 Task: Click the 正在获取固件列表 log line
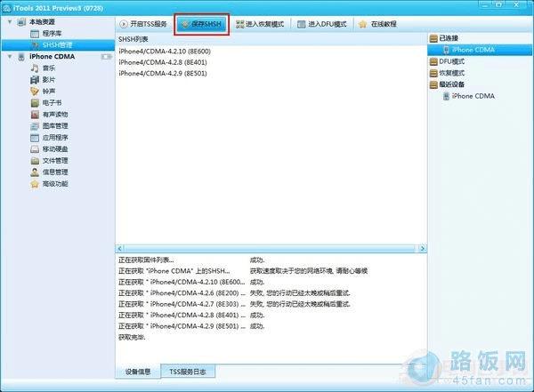pos(191,260)
